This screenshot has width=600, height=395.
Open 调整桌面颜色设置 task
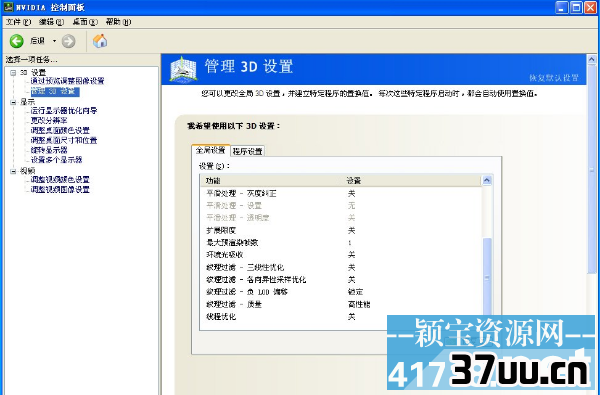coord(60,130)
